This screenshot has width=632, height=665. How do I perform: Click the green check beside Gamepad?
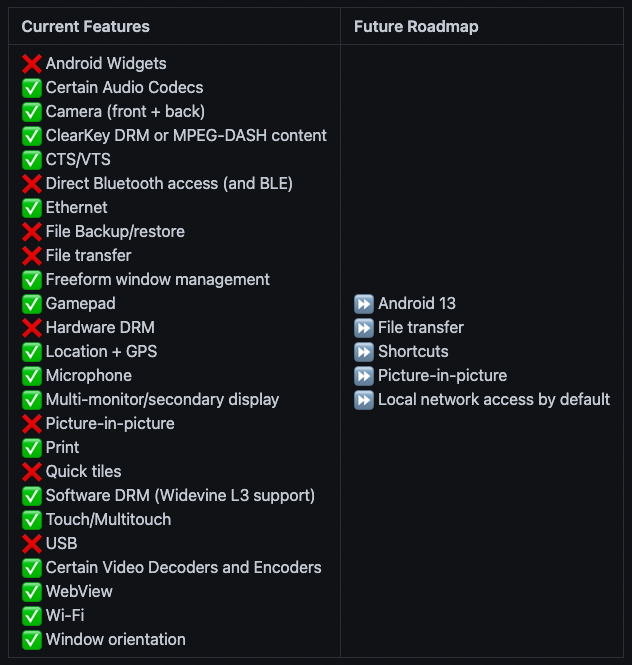(x=32, y=304)
